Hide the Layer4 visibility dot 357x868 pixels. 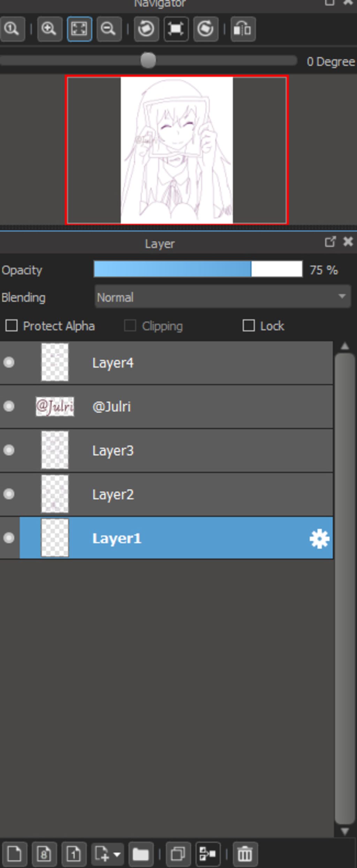coord(9,363)
